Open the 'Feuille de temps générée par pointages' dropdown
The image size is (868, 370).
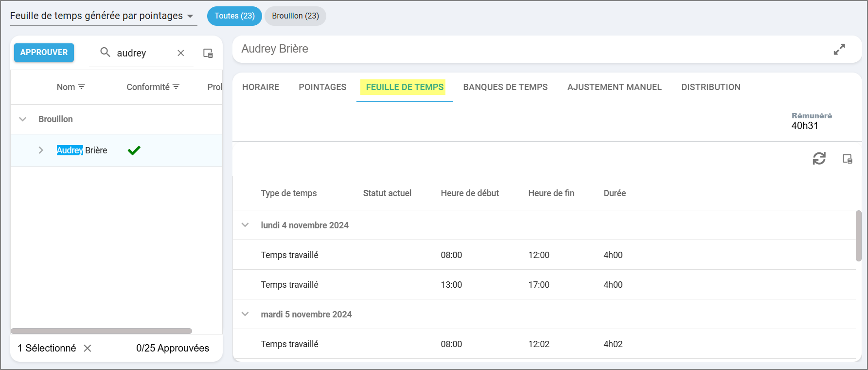click(104, 16)
